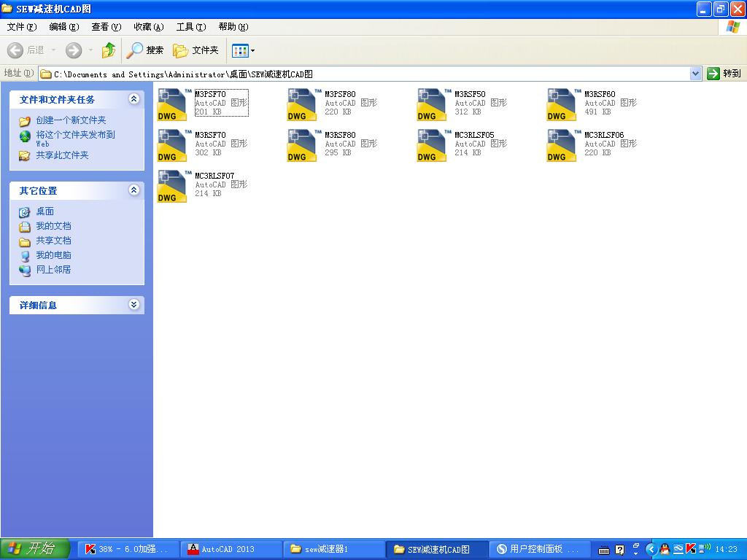This screenshot has height=560, width=747.
Task: Open the MC3RLSF07 AutoCAD drawing
Action: tap(171, 186)
